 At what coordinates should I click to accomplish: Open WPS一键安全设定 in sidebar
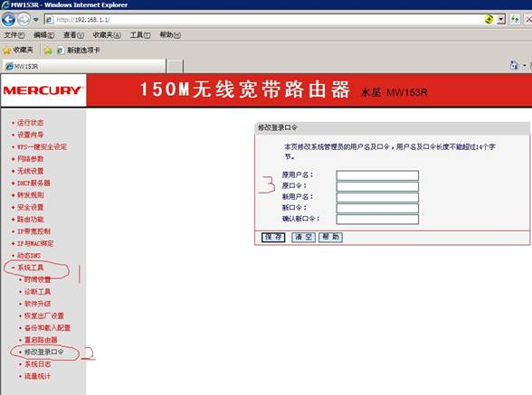(42, 146)
